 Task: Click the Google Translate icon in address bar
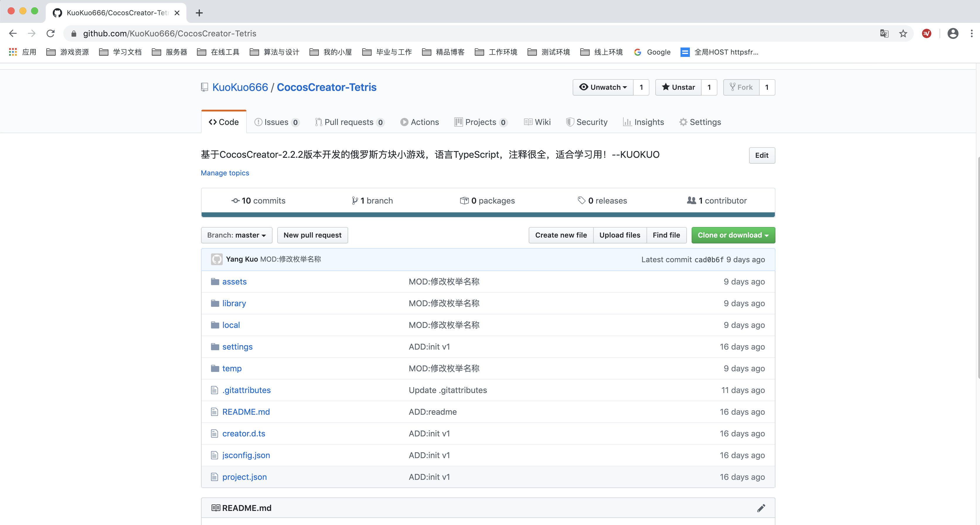(x=884, y=33)
